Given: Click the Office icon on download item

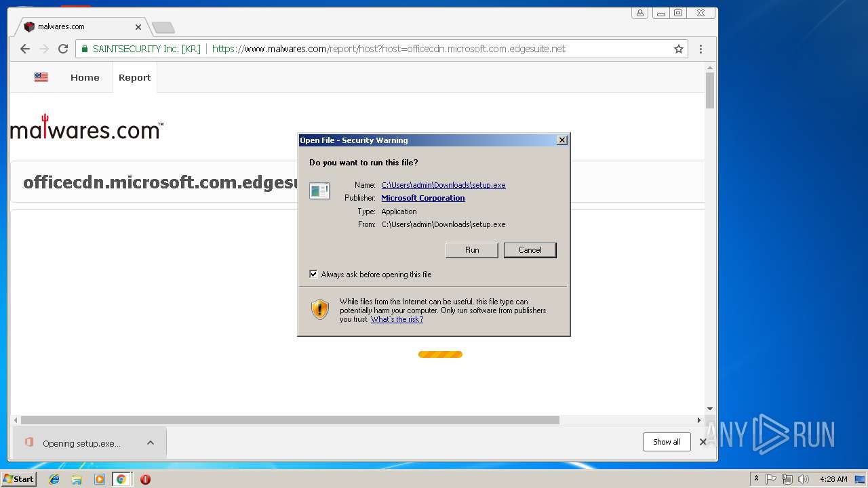Looking at the screenshot, I should click(28, 443).
